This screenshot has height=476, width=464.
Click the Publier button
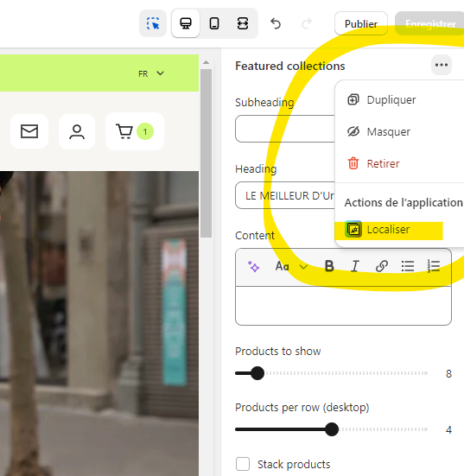click(x=361, y=23)
